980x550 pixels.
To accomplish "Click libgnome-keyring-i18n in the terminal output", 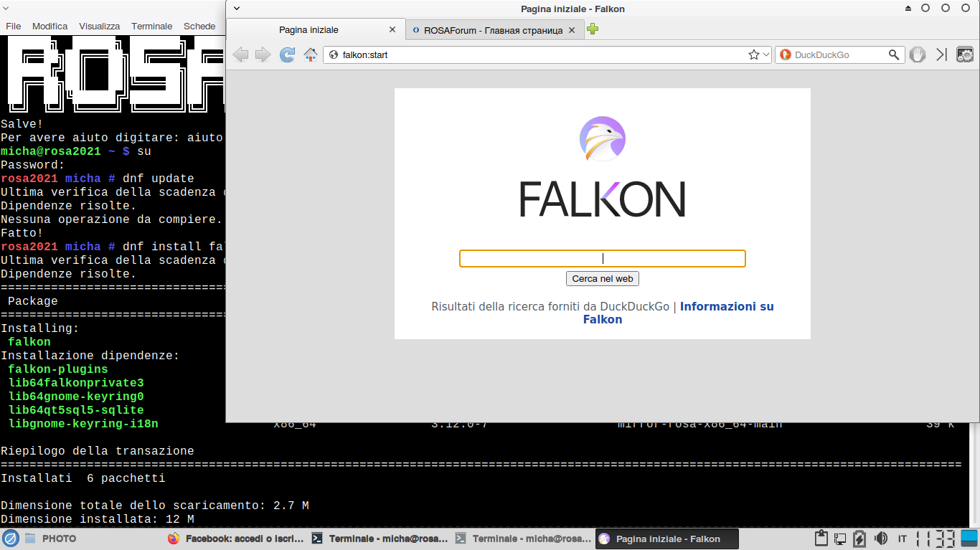I will pos(83,424).
